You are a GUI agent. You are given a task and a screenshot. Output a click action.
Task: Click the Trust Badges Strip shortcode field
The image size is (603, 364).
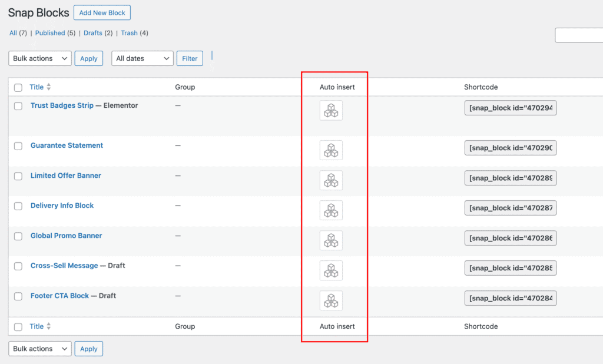pos(511,108)
